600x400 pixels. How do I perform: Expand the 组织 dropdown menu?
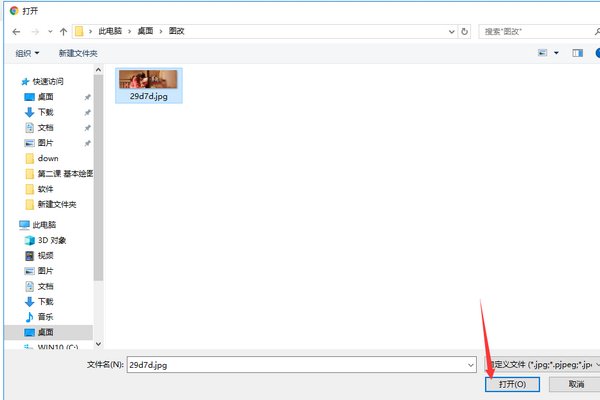click(x=27, y=52)
